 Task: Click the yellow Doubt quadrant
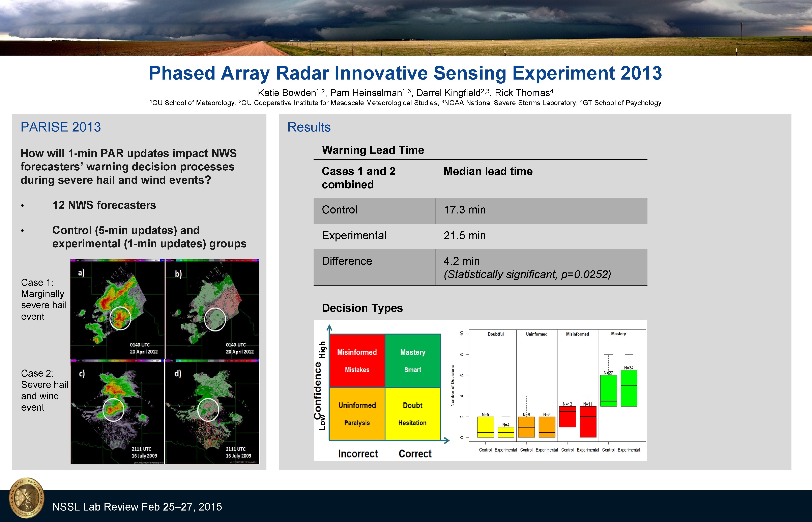[x=412, y=413]
